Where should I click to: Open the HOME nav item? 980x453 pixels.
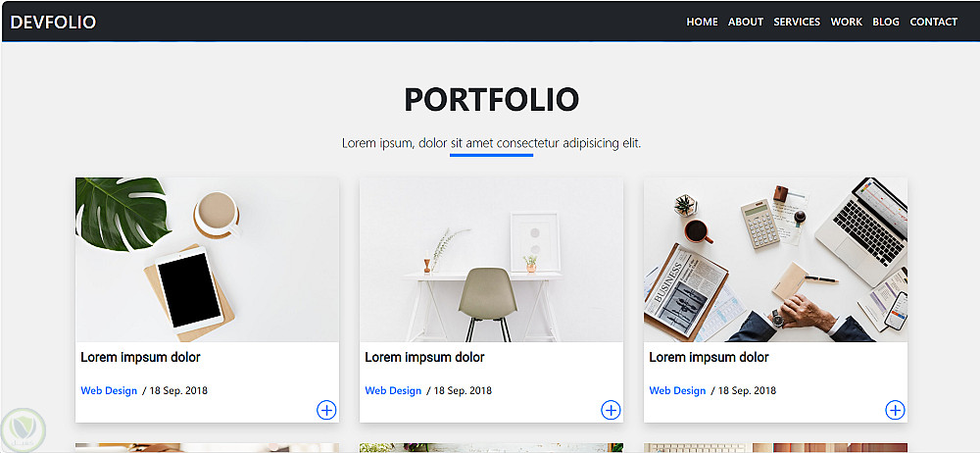coord(702,22)
